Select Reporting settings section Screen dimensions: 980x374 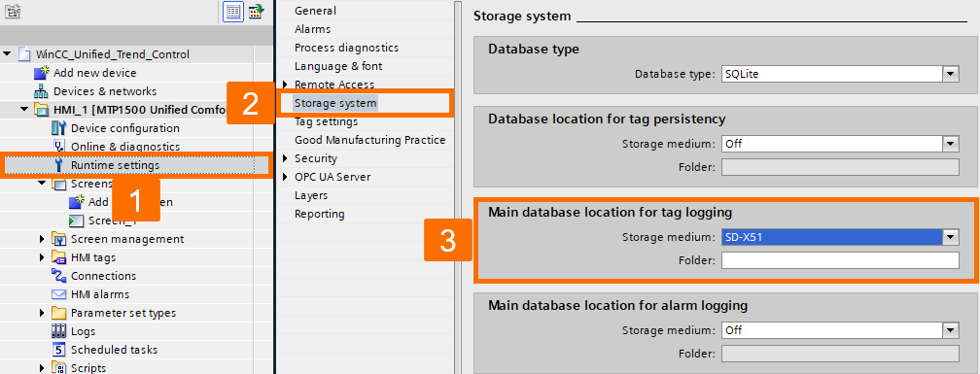(x=319, y=214)
